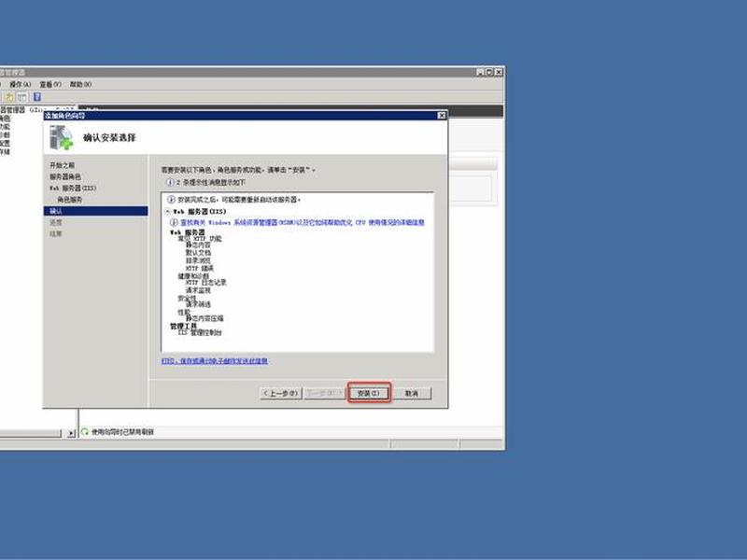
Task: Click the green refresh icon in status area
Action: (x=85, y=431)
